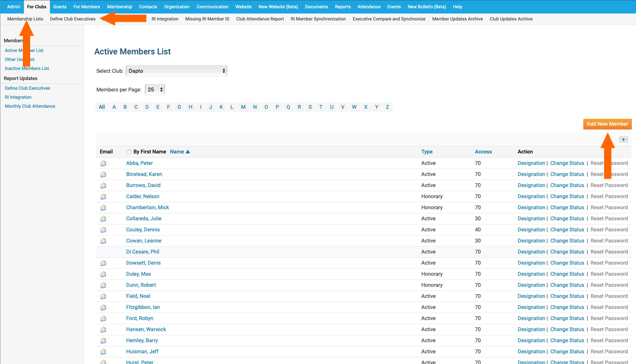This screenshot has height=364, width=636.
Task: Click the right arrow icon above the Action column
Action: (x=623, y=139)
